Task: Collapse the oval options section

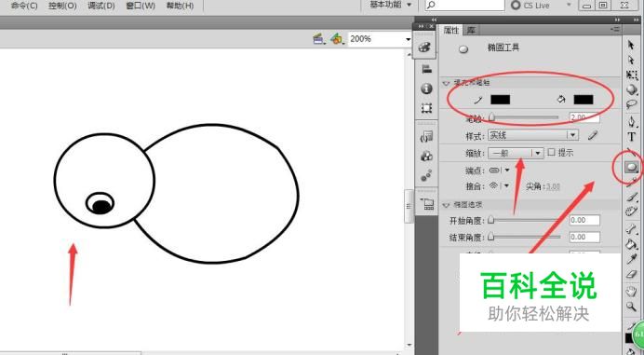Action: [x=446, y=205]
